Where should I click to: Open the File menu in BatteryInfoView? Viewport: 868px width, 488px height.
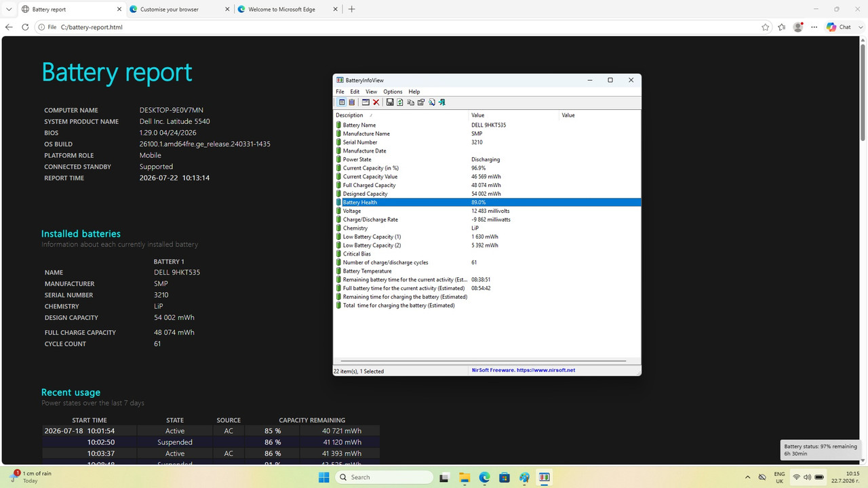point(340,91)
